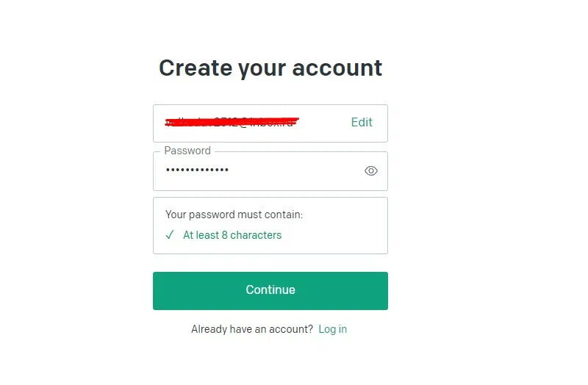Click the green Continue button
This screenshot has height=385, width=588.
pyautogui.click(x=270, y=291)
